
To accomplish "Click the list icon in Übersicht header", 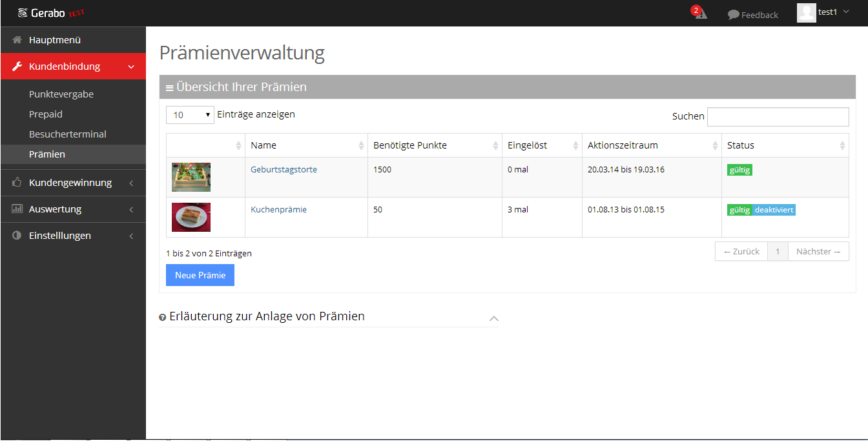I will pyautogui.click(x=169, y=88).
